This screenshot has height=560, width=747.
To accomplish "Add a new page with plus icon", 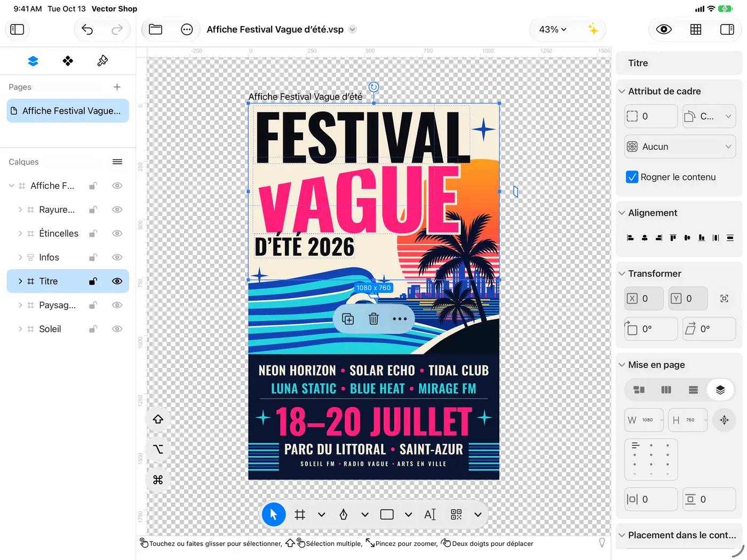I will pos(117,87).
